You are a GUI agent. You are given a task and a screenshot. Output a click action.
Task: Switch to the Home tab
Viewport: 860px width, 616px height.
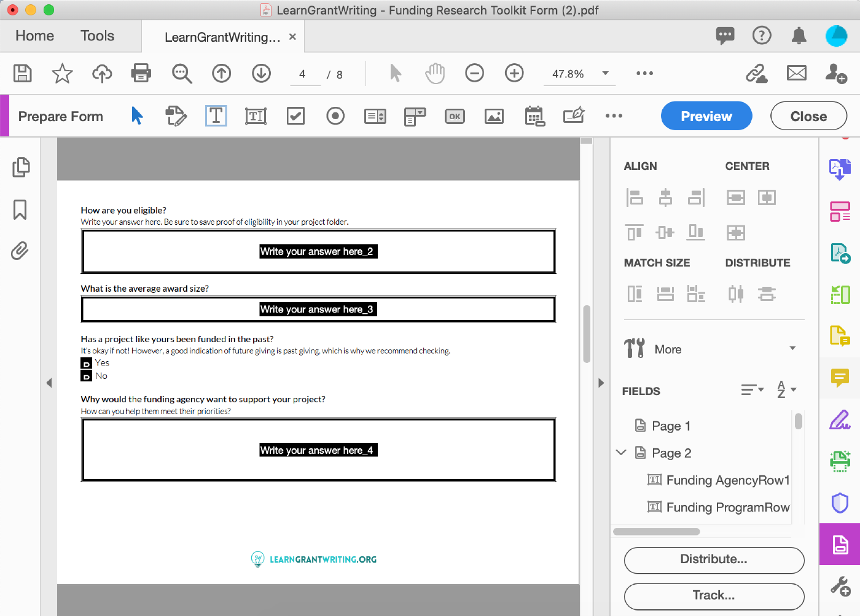[x=34, y=36]
